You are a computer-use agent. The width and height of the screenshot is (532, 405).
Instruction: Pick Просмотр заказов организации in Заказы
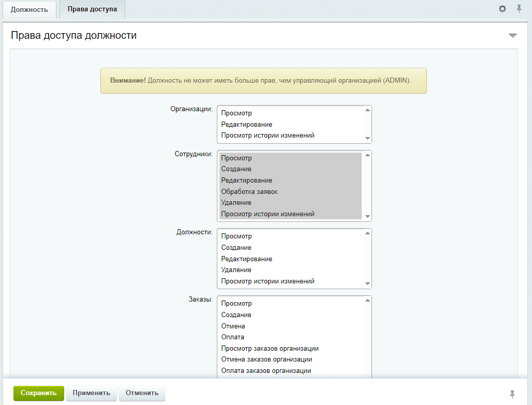(x=290, y=348)
